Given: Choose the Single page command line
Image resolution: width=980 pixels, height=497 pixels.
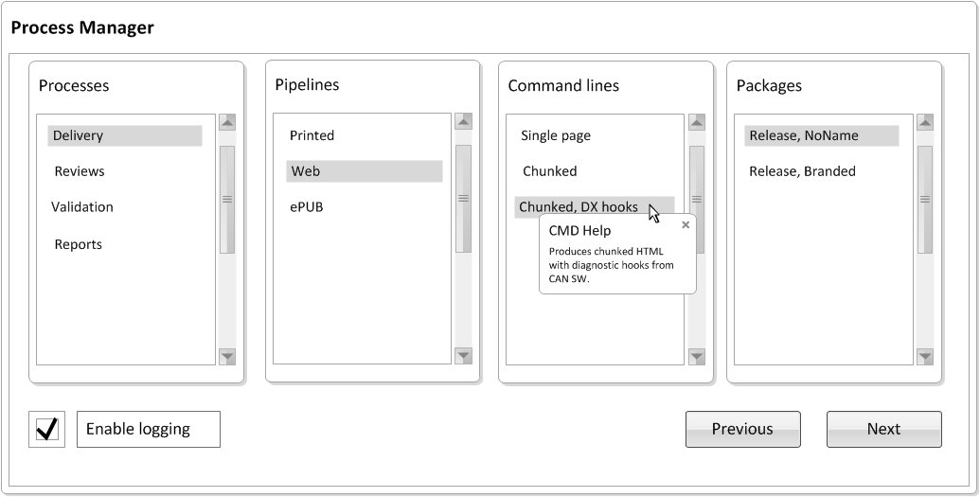Looking at the screenshot, I should point(556,135).
